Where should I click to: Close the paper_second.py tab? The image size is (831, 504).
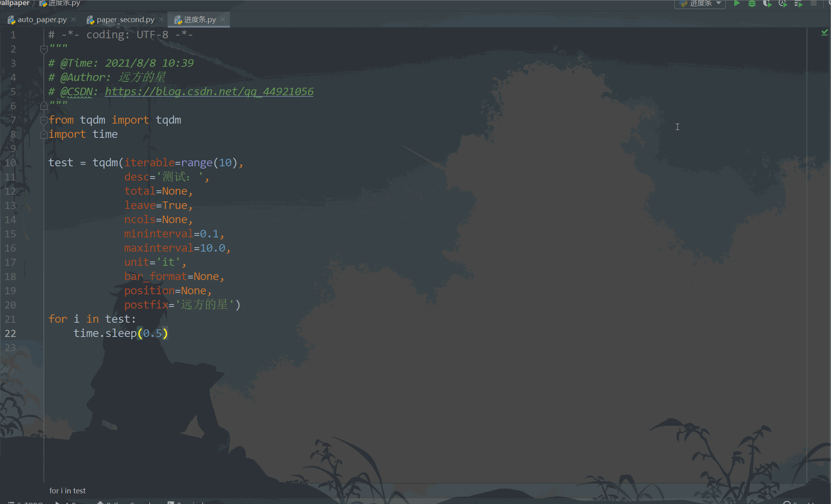tap(161, 19)
